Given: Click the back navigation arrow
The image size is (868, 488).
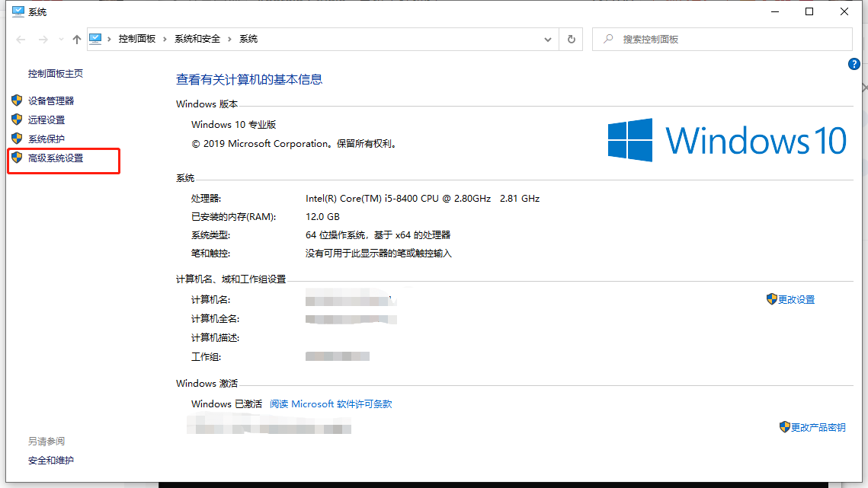Looking at the screenshot, I should [21, 40].
